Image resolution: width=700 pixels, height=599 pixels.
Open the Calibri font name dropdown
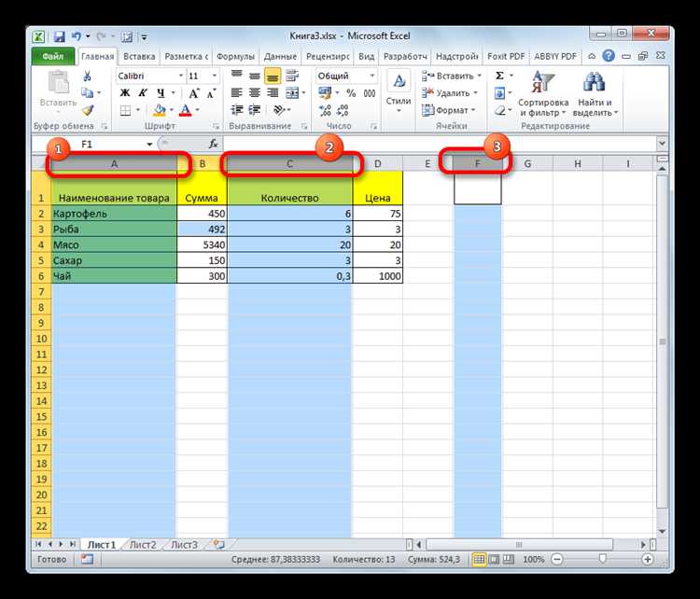180,76
